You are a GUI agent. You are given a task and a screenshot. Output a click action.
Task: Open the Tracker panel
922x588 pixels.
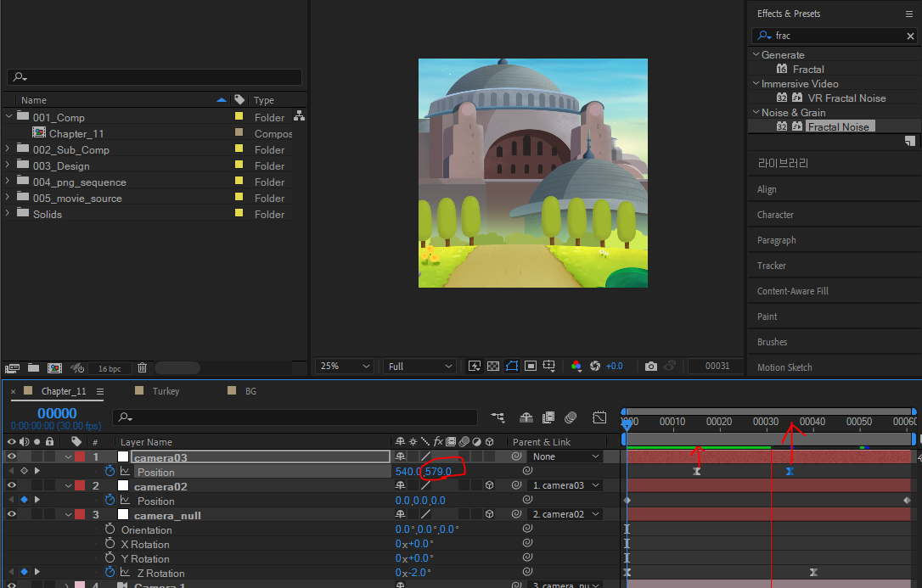(x=772, y=266)
